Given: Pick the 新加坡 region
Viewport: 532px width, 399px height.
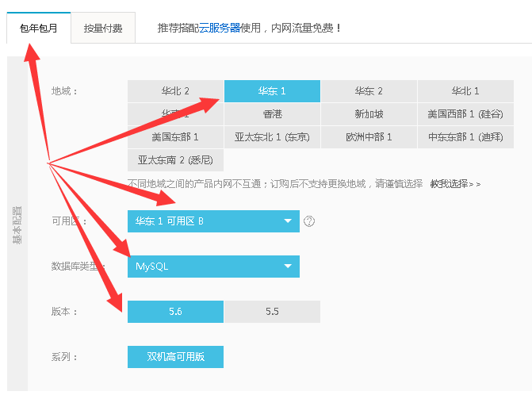Looking at the screenshot, I should (369, 114).
